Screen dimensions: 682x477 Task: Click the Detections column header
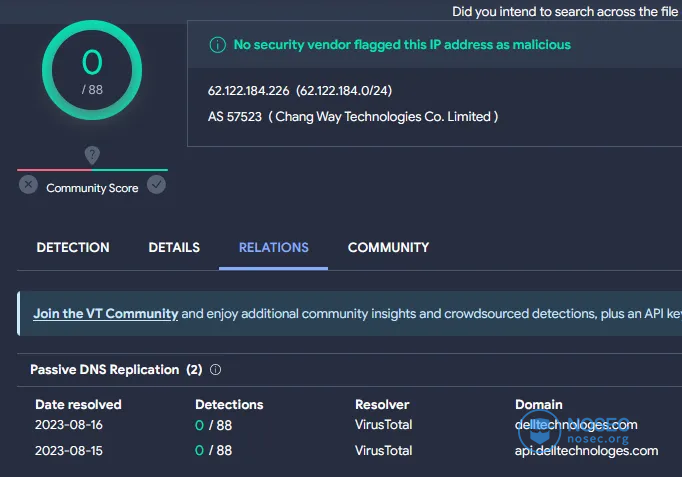coord(229,405)
